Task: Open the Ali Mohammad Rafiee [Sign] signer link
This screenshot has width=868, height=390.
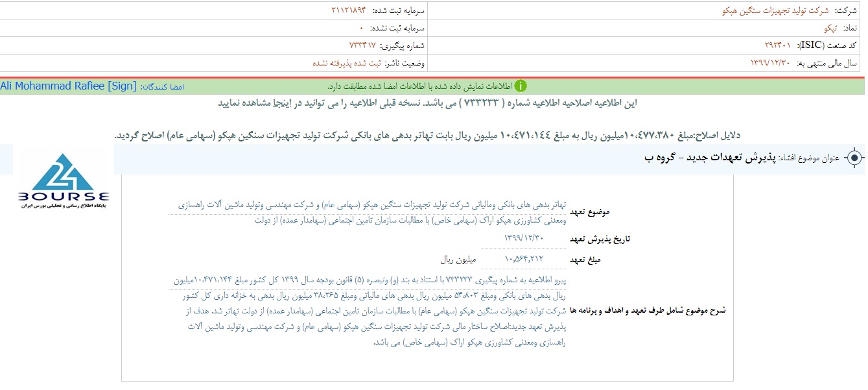Action: (x=69, y=86)
